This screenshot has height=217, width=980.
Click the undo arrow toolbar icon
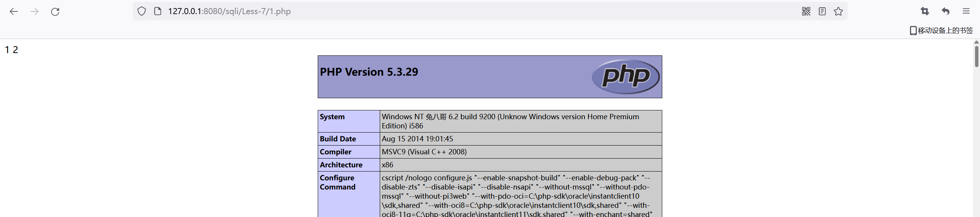click(x=946, y=11)
